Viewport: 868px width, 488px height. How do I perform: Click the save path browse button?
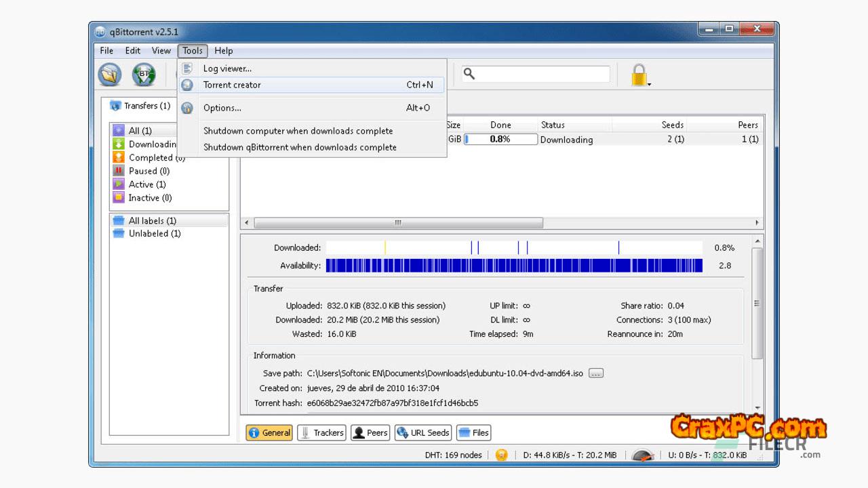595,373
